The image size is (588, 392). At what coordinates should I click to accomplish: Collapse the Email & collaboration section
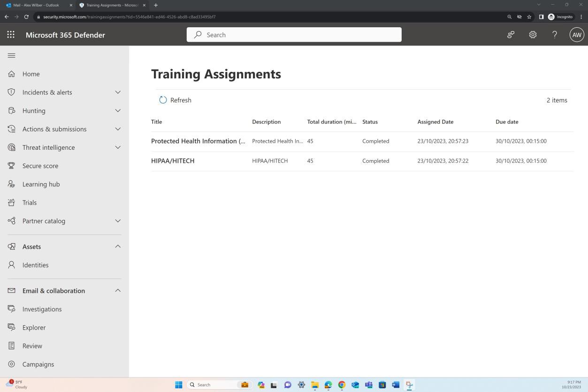point(118,290)
